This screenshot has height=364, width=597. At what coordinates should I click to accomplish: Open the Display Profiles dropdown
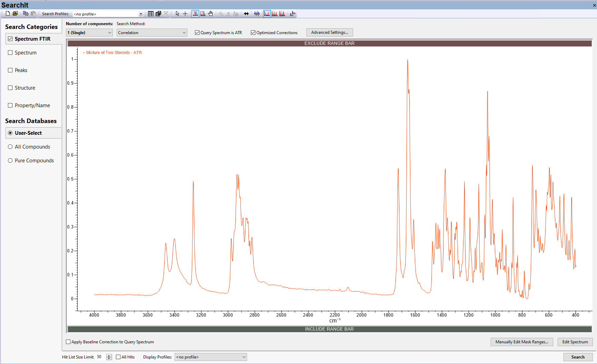point(211,357)
